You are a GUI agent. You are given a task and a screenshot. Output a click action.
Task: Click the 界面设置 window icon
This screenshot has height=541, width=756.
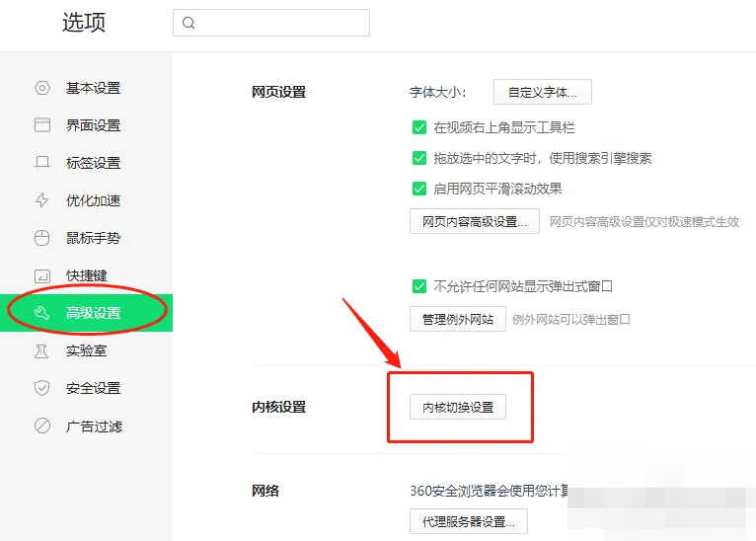click(42, 125)
